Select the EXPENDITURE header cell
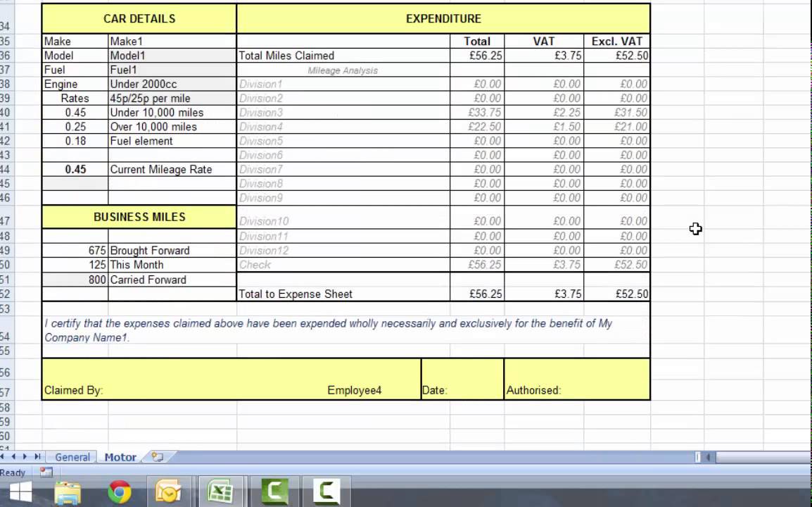This screenshot has width=812, height=507. [443, 19]
